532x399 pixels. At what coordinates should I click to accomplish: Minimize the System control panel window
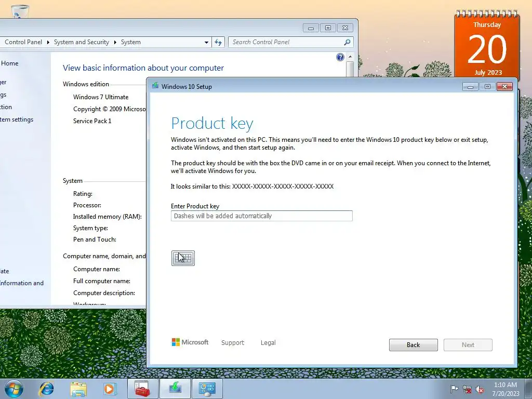point(311,28)
